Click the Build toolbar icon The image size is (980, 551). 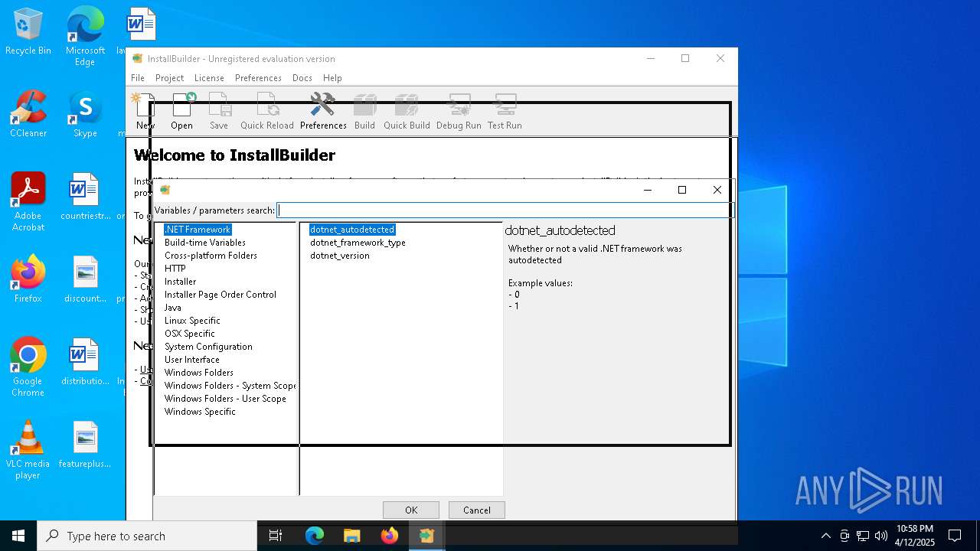(x=364, y=112)
